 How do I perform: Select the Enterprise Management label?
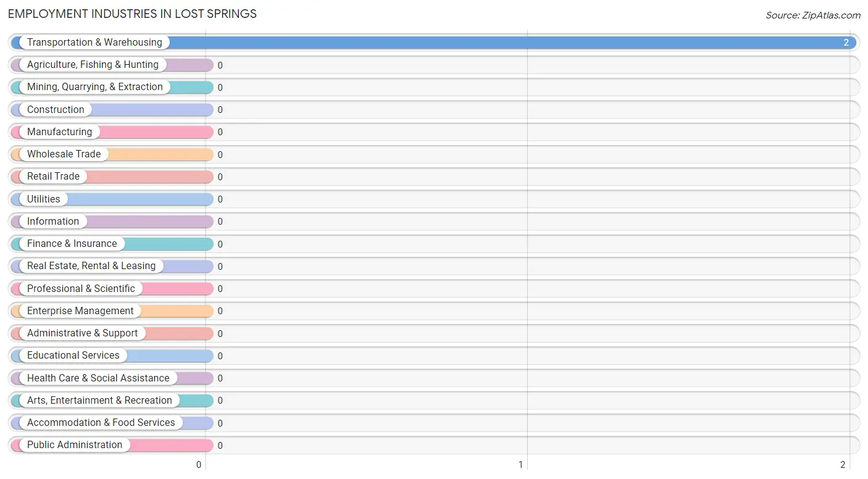pos(80,311)
